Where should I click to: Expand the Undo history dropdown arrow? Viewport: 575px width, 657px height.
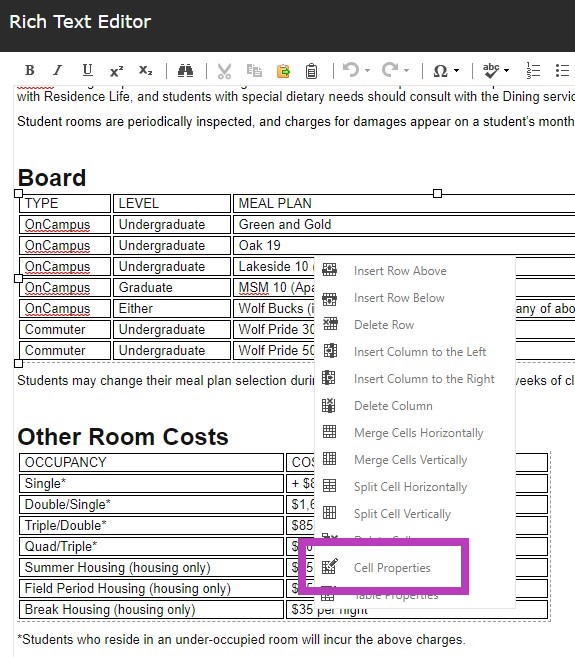368,70
